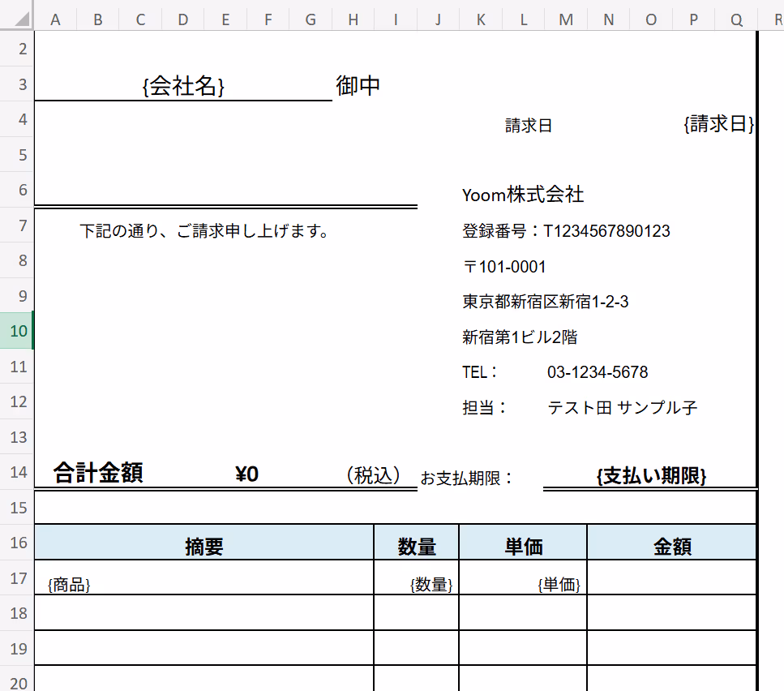The height and width of the screenshot is (691, 784).
Task: Click 登録番号：T1234567890123 cell
Action: click(x=566, y=231)
